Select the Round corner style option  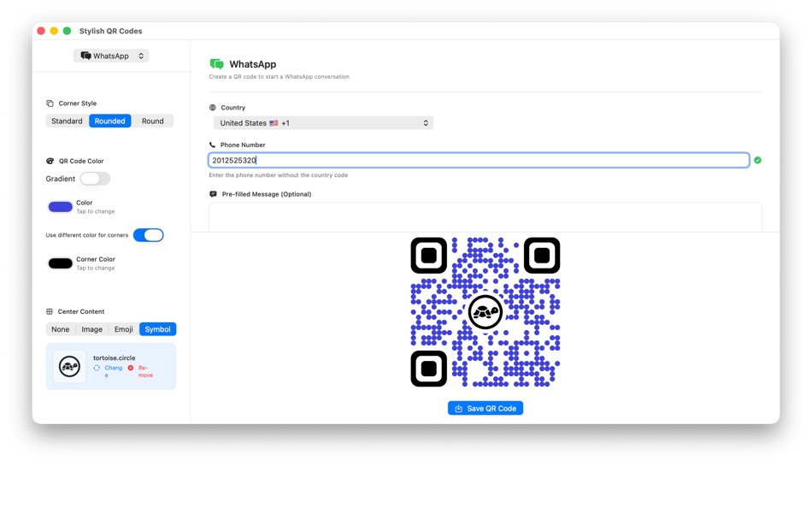(x=153, y=121)
